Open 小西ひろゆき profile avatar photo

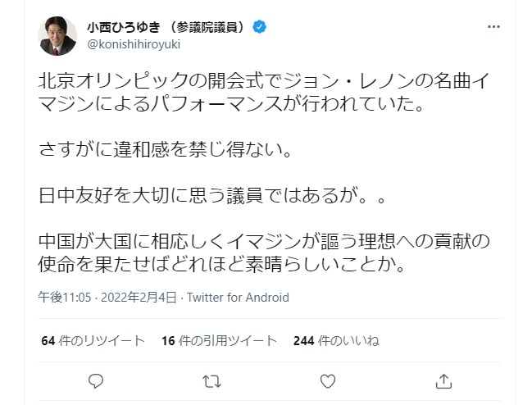58,35
